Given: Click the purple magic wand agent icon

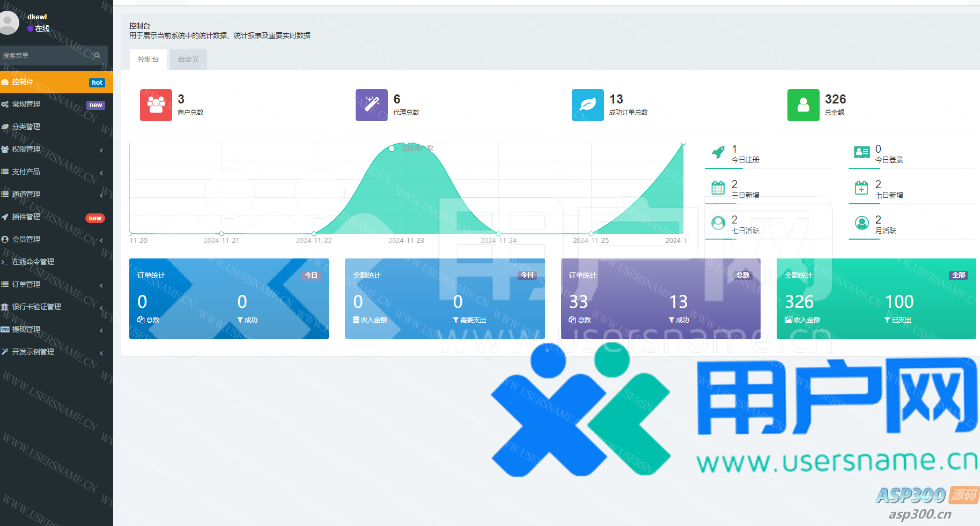Looking at the screenshot, I should (x=371, y=105).
